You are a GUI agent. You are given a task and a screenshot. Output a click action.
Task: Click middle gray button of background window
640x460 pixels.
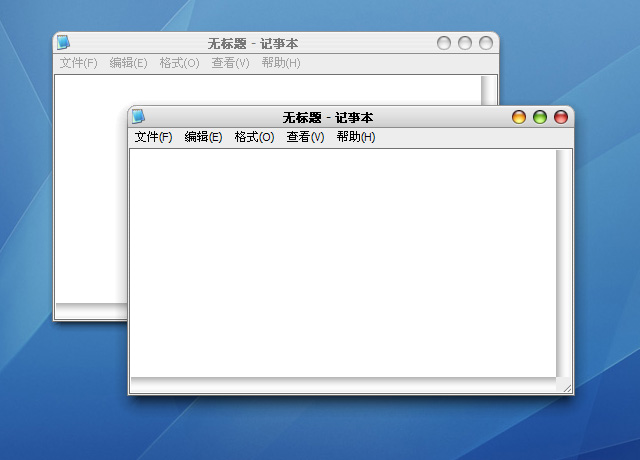click(465, 43)
